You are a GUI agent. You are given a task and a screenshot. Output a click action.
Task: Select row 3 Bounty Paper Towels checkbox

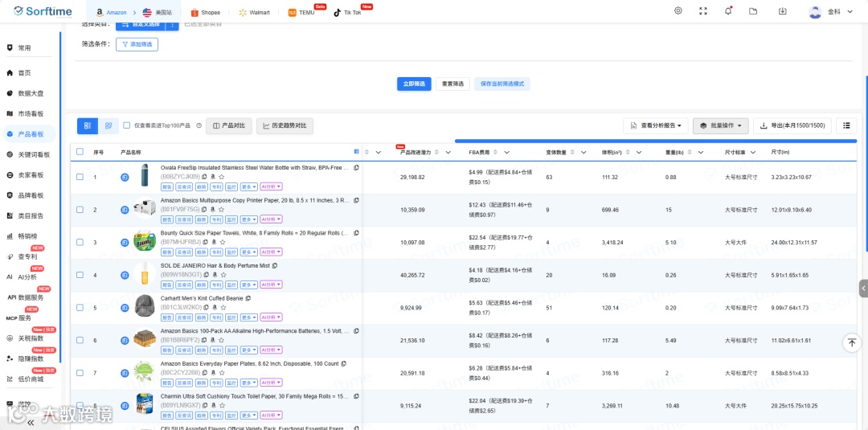[x=80, y=243]
